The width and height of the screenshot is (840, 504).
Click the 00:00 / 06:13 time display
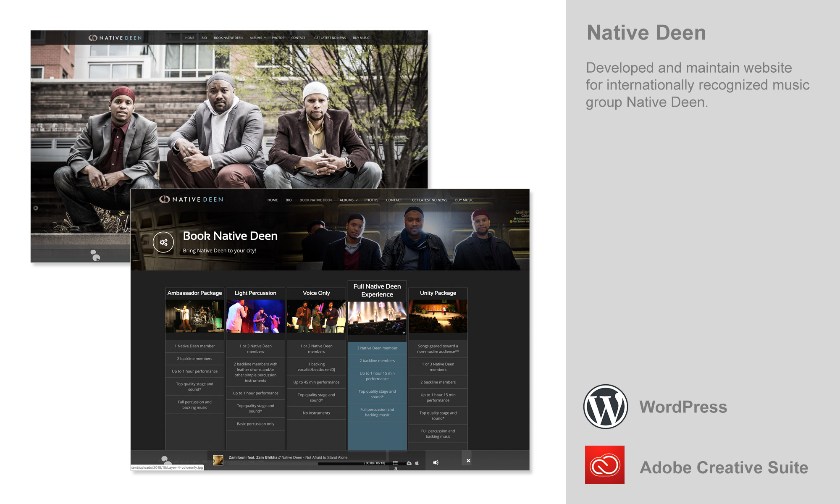pos(375,463)
